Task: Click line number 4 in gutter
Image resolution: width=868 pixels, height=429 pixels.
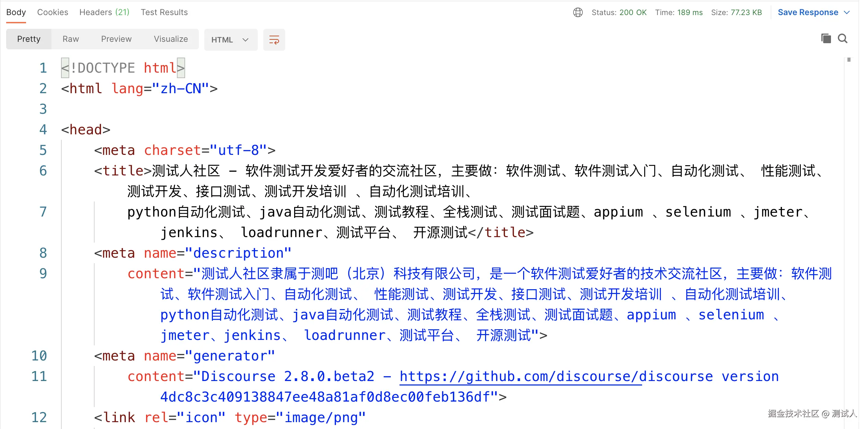Action: click(x=43, y=130)
